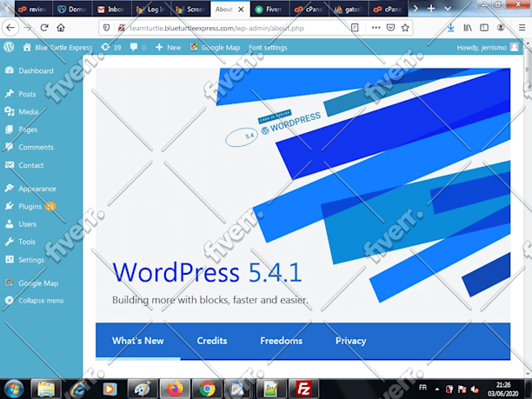The width and height of the screenshot is (532, 399).
Task: List all tabs with the dropdown chevron
Action: [x=448, y=9]
